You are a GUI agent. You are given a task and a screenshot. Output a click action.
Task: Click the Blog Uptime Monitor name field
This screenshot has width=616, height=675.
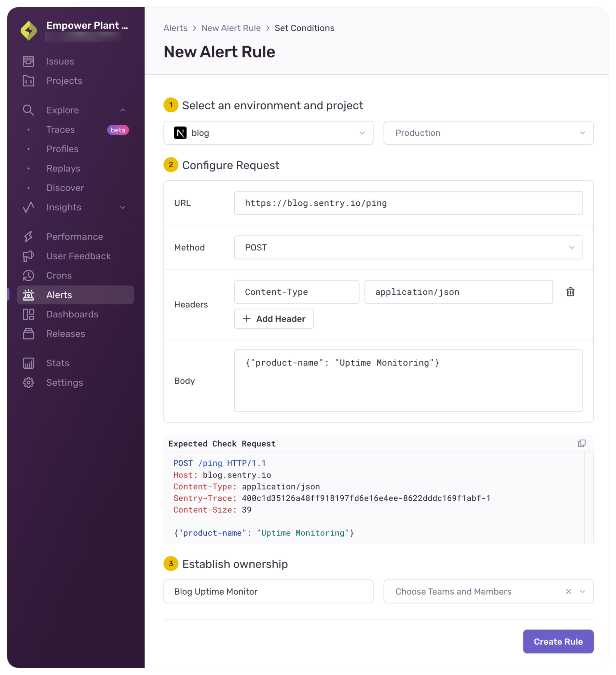[x=268, y=592]
